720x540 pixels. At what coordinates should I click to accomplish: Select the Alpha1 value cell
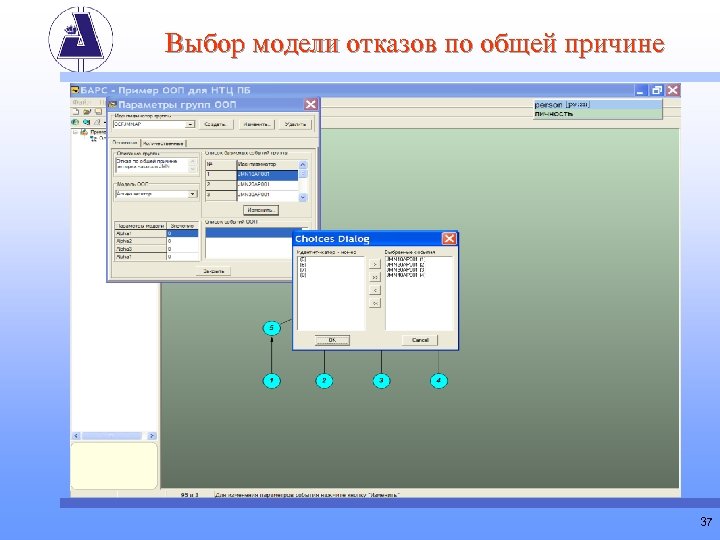pyautogui.click(x=182, y=234)
